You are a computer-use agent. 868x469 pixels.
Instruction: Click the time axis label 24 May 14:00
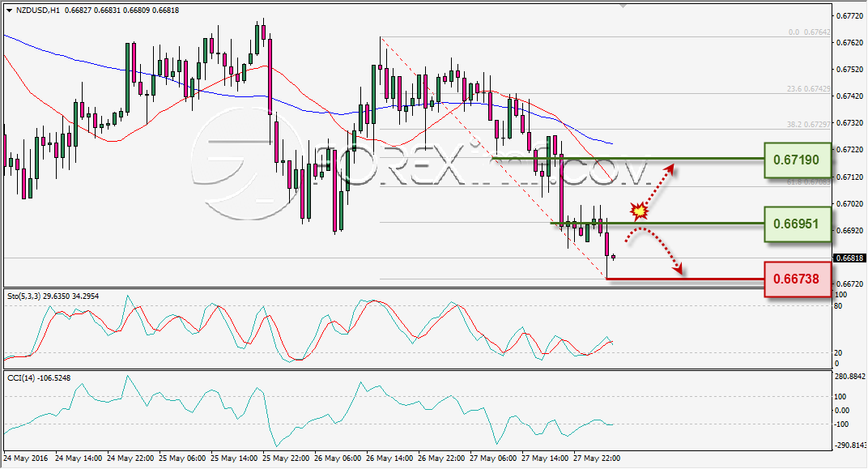click(x=79, y=458)
